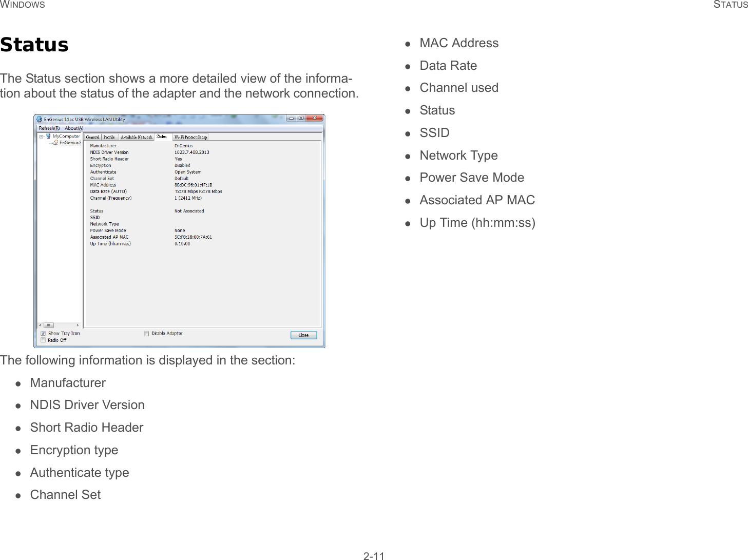Click the Close button in utility
This screenshot has height=560, width=748.
(304, 335)
